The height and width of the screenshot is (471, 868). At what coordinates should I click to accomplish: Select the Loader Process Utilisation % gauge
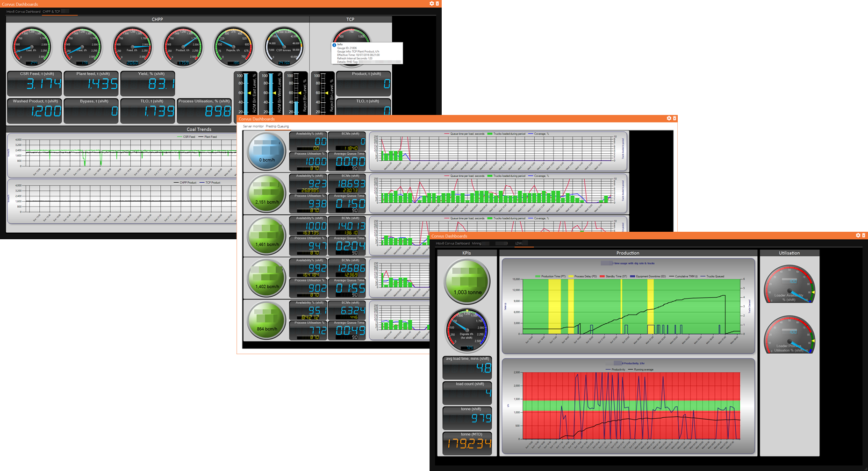click(789, 335)
